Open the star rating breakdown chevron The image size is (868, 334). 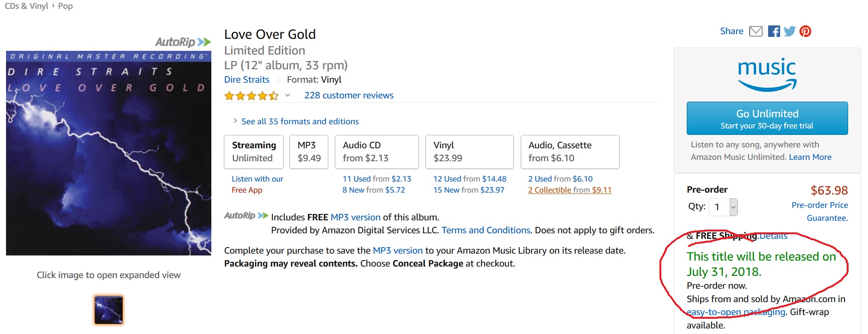pos(288,95)
